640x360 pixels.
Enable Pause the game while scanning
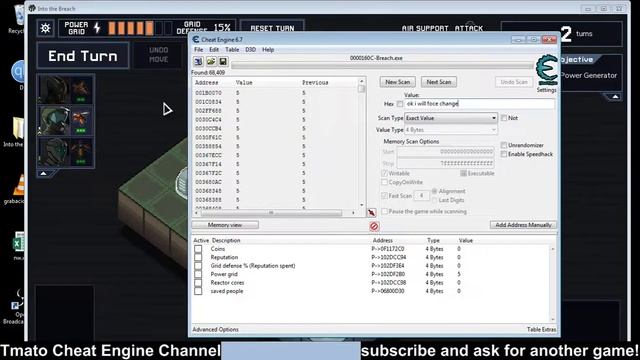pyautogui.click(x=384, y=211)
